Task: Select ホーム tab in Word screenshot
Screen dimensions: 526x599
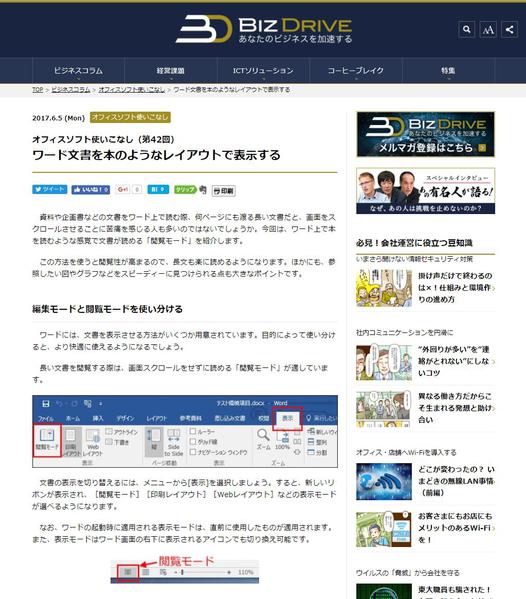Action: point(73,418)
